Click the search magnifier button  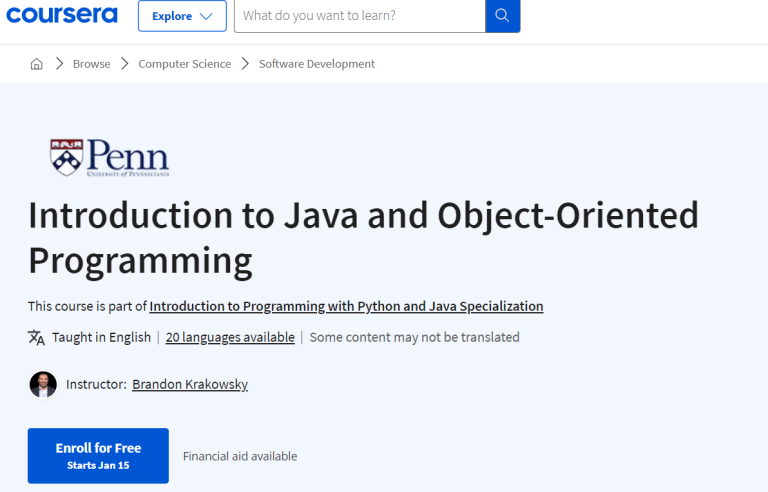[503, 16]
